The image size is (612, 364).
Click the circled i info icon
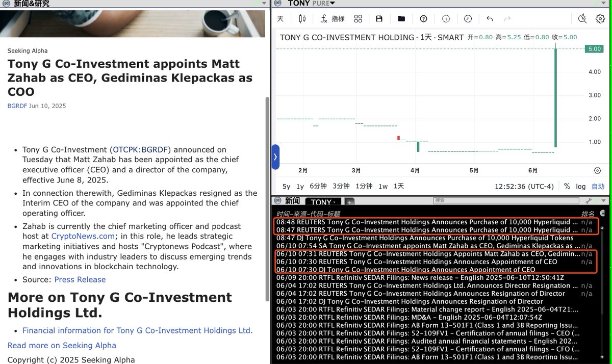pos(446,19)
